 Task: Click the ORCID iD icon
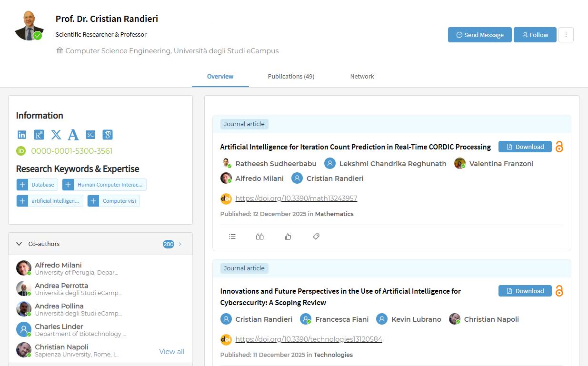[x=21, y=151]
